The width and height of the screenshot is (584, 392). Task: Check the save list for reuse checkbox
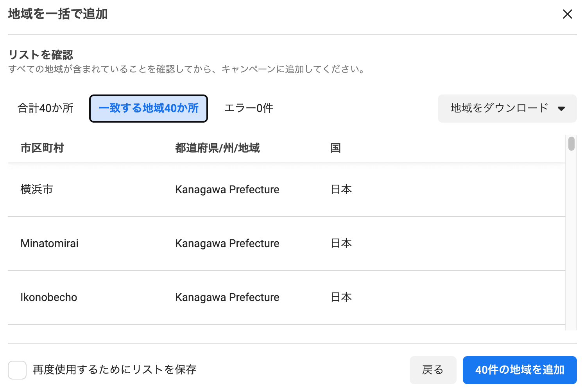(x=17, y=370)
